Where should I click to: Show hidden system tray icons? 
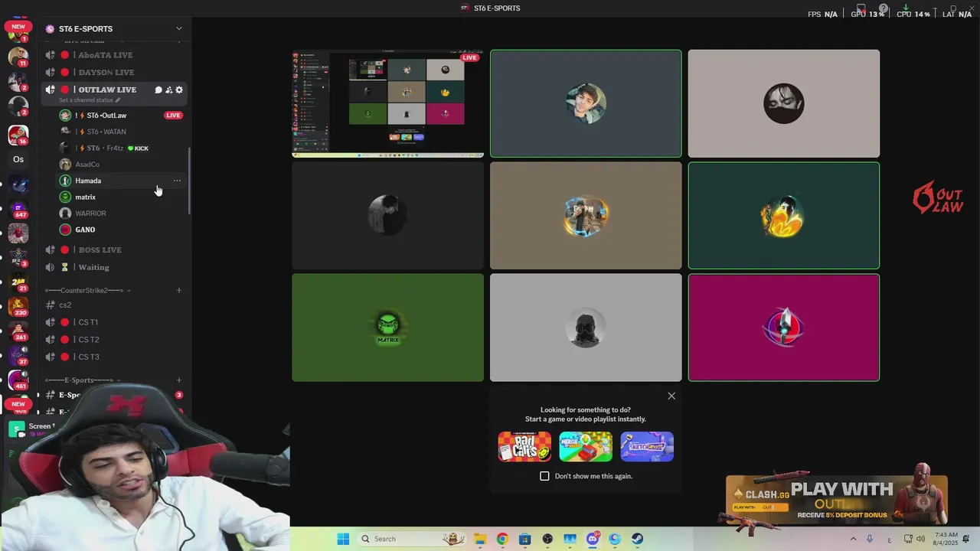(x=853, y=539)
